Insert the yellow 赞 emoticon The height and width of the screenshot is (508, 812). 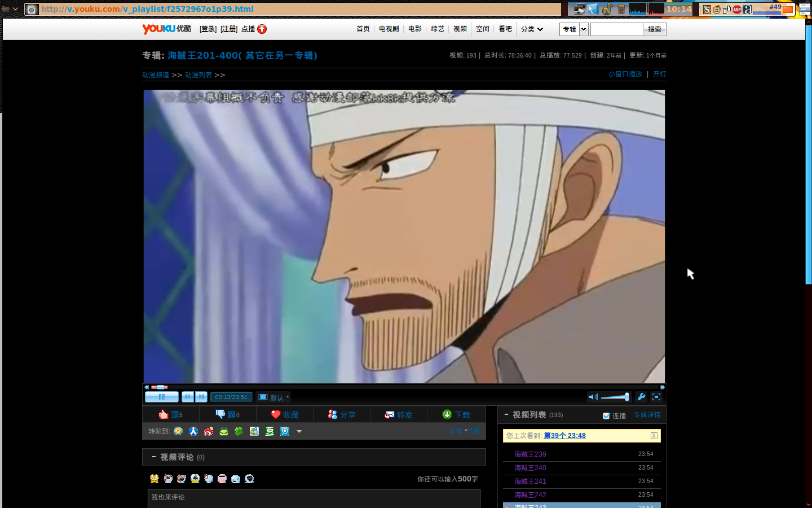(155, 479)
